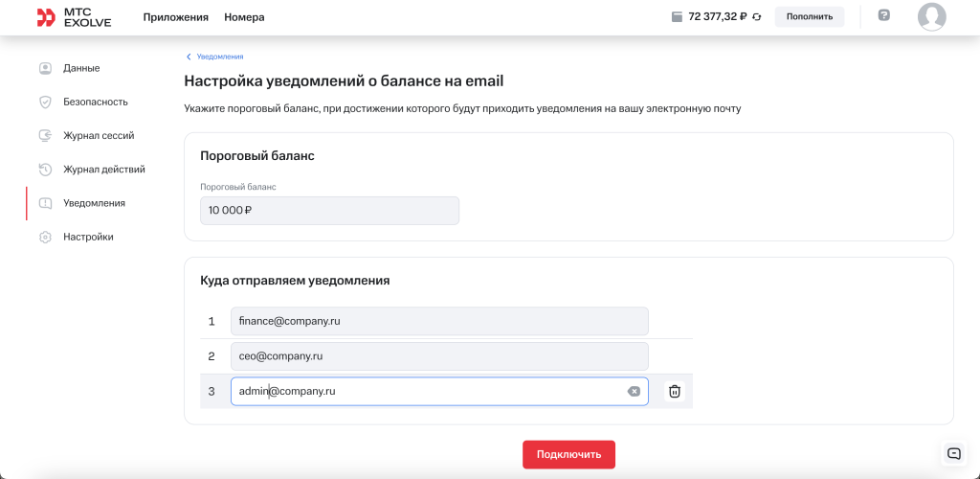
Task: Open Журнал действий in sidebar
Action: [x=104, y=170]
